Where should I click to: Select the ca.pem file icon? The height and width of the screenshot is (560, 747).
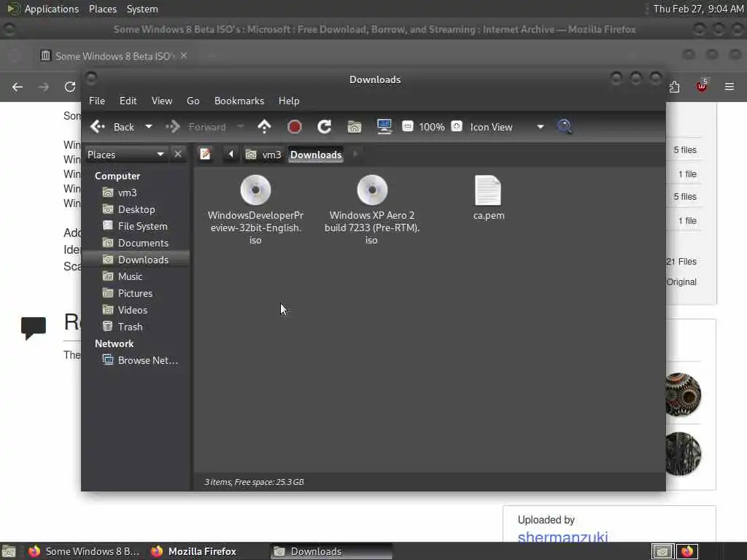pos(488,190)
